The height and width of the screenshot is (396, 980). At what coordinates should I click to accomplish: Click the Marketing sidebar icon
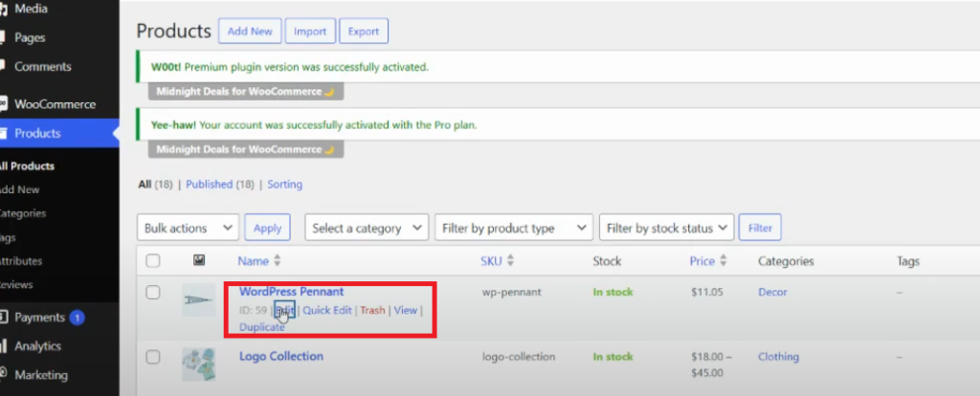(4, 375)
